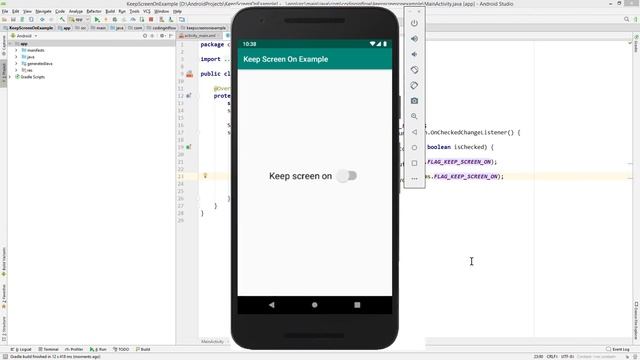This screenshot has width=640, height=360.
Task: Open the Refactor menu
Action: 94,11
